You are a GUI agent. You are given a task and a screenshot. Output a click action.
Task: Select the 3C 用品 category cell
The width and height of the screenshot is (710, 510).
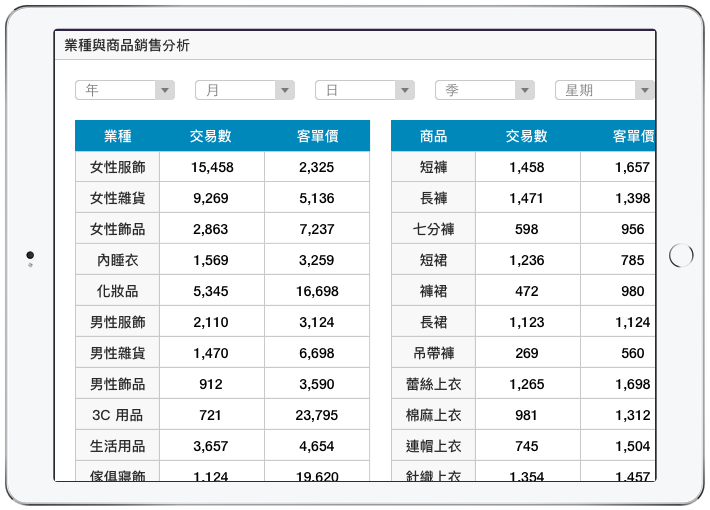(x=118, y=415)
